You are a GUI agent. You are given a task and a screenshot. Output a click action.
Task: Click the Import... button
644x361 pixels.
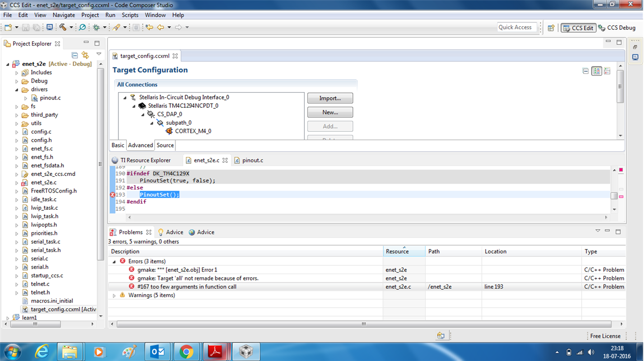(330, 98)
